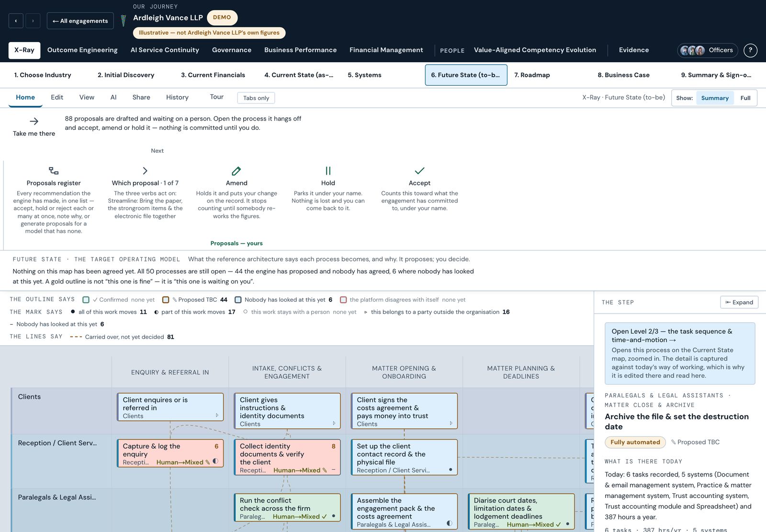Click the All engagements button
Image resolution: width=766 pixels, height=532 pixels.
80,21
